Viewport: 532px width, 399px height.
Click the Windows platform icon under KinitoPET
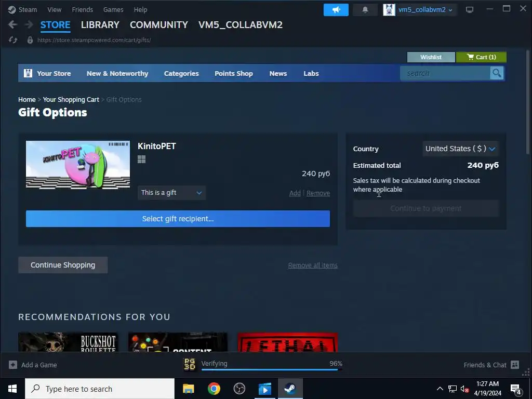141,159
